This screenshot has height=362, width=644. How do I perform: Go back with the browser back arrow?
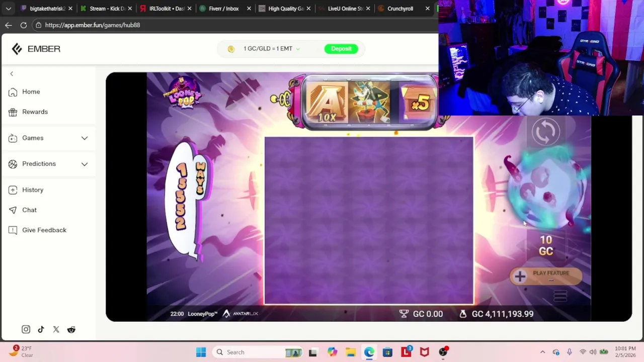tap(9, 25)
